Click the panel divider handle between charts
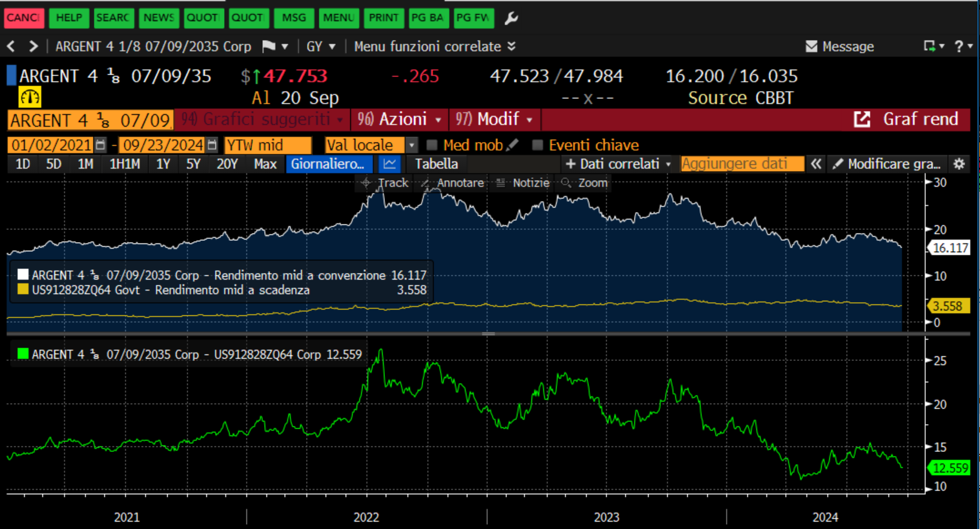This screenshot has width=980, height=529. click(489, 334)
